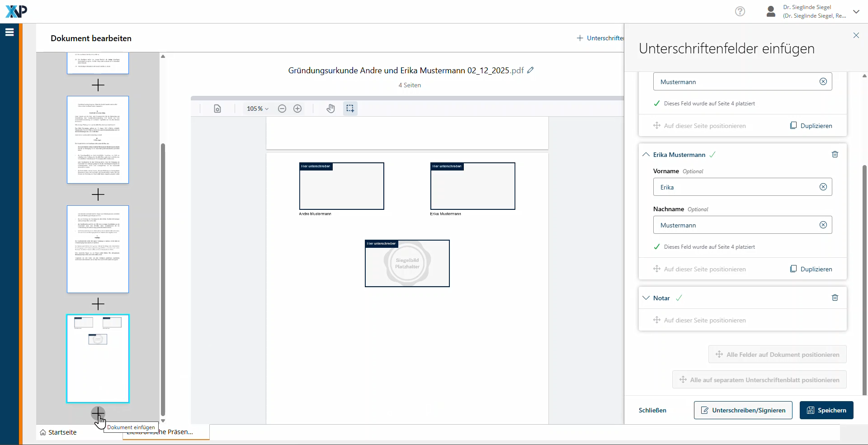The height and width of the screenshot is (445, 868).
Task: Select the page 3 thumbnail
Action: 98,249
